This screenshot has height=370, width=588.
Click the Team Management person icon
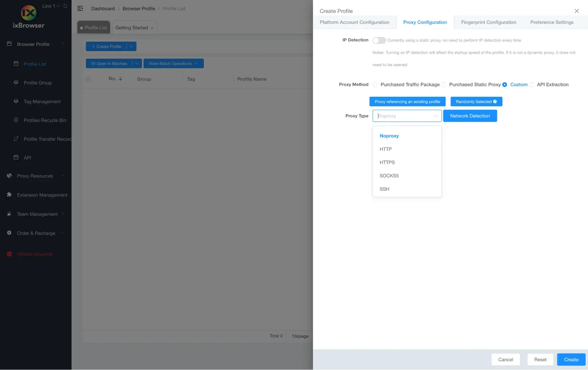pyautogui.click(x=9, y=214)
